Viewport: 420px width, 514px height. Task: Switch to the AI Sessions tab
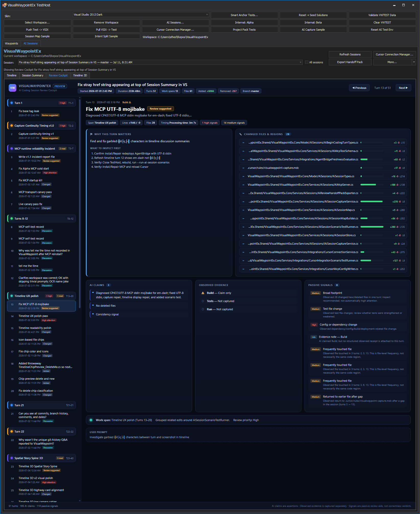[31, 43]
